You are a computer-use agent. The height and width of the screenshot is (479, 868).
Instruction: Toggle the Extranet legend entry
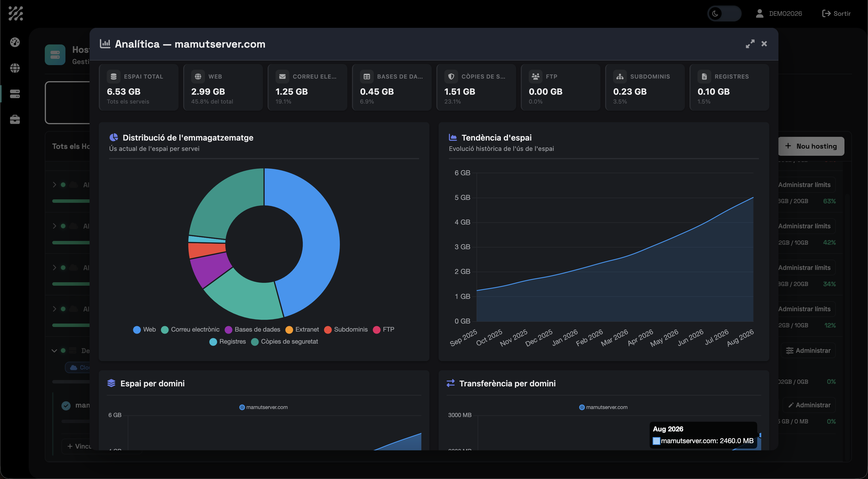tap(302, 330)
